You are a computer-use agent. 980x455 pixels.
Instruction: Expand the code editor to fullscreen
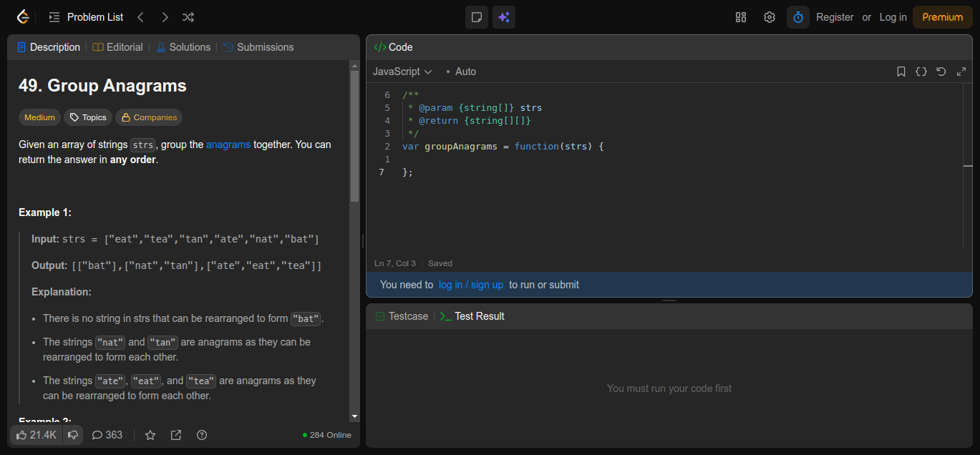click(961, 72)
